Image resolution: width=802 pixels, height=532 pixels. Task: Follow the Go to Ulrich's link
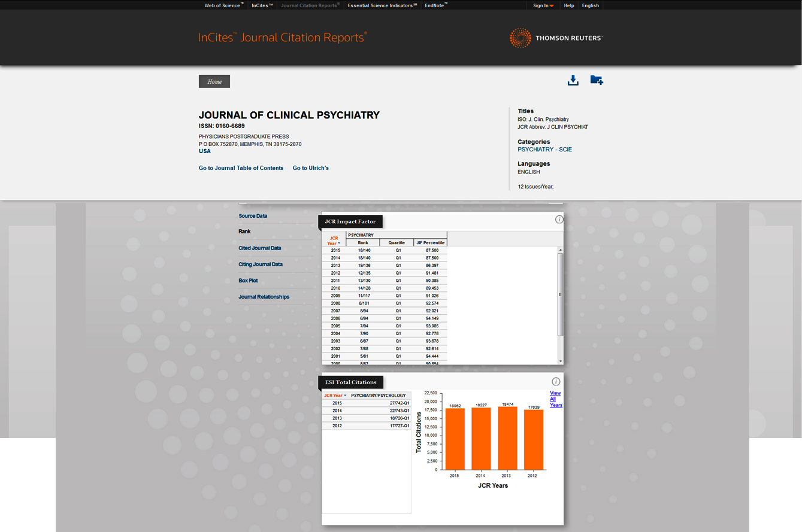point(310,168)
